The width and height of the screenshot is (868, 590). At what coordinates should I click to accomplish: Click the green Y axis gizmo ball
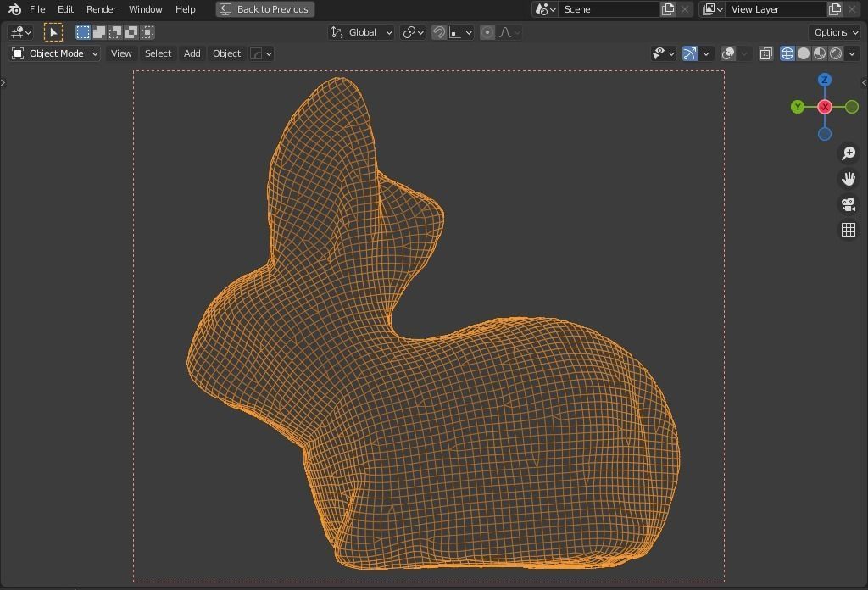(798, 107)
